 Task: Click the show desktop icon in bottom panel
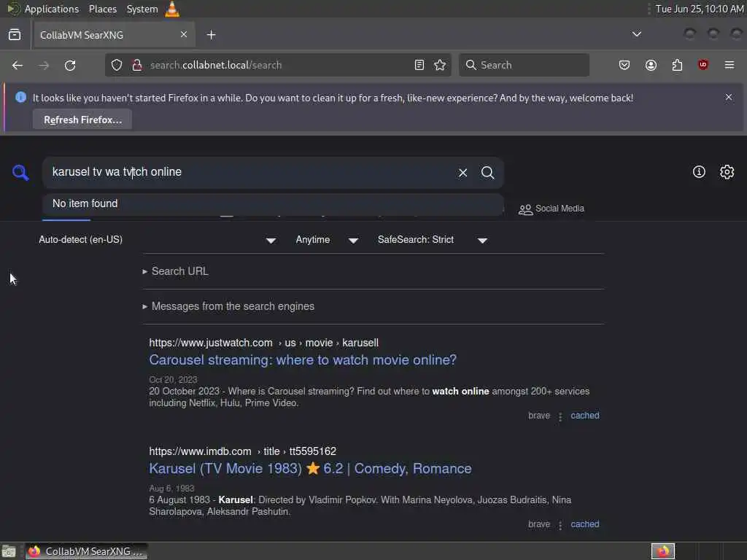click(9, 551)
